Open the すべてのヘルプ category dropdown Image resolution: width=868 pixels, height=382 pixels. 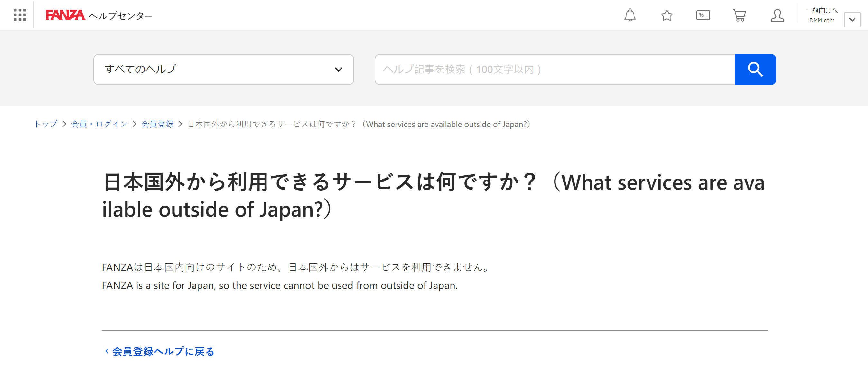click(x=223, y=70)
